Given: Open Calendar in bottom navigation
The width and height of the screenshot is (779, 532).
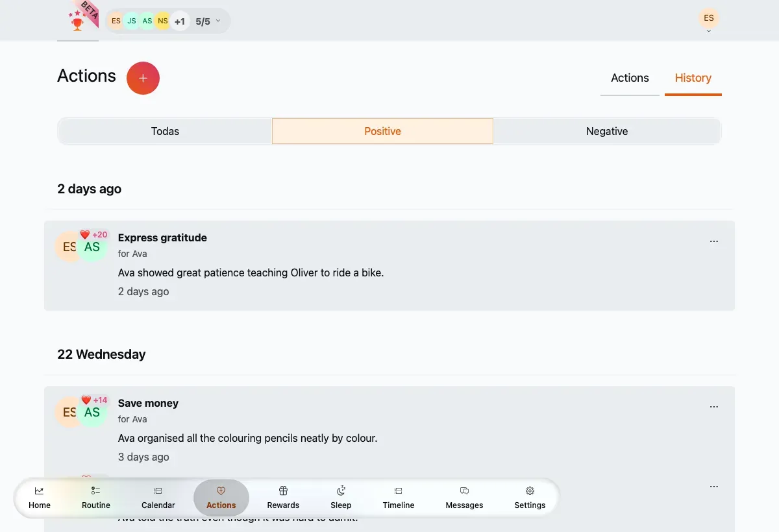Looking at the screenshot, I should (x=158, y=498).
